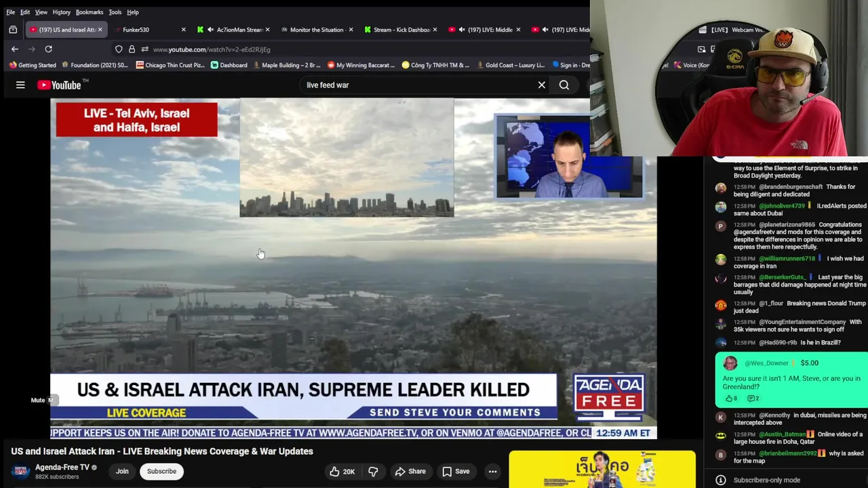Dislike the video with thumbs down

click(373, 472)
